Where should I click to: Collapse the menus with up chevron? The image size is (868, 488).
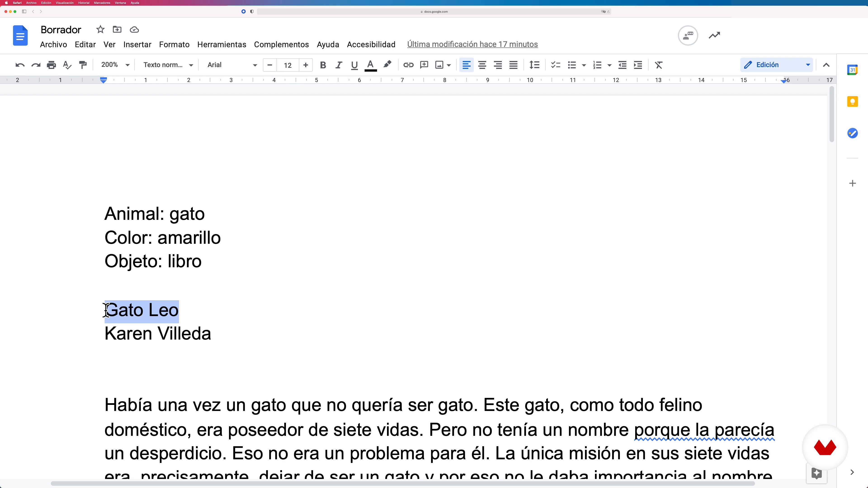tap(826, 65)
